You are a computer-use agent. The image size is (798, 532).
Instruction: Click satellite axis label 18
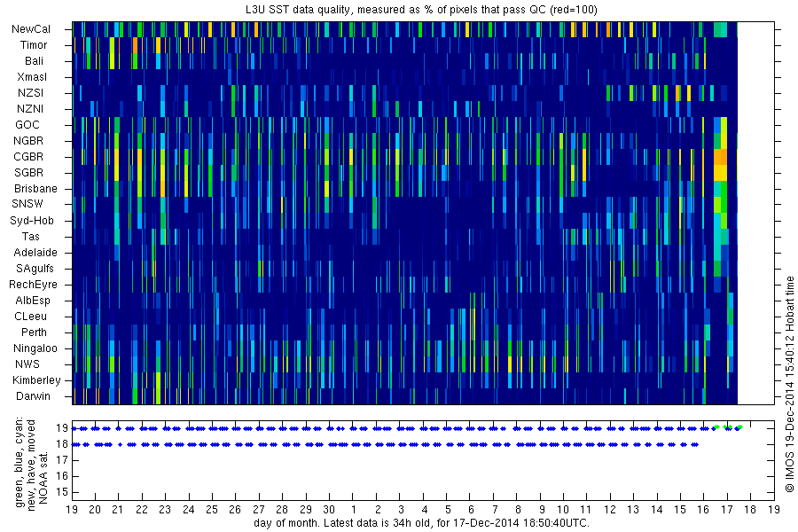coord(61,444)
